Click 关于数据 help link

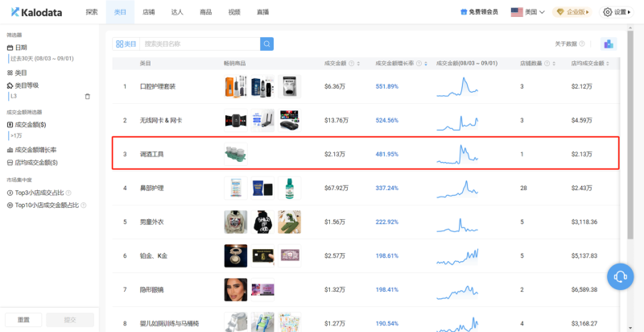tap(570, 44)
